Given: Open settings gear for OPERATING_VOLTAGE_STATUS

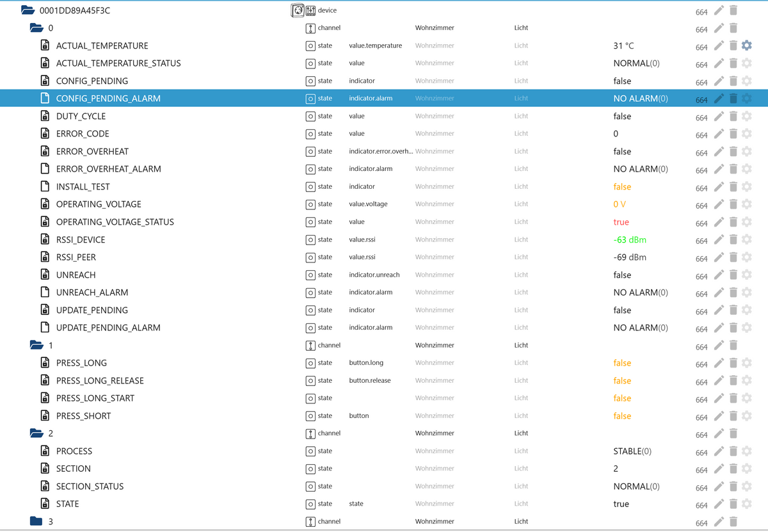Looking at the screenshot, I should (x=746, y=222).
